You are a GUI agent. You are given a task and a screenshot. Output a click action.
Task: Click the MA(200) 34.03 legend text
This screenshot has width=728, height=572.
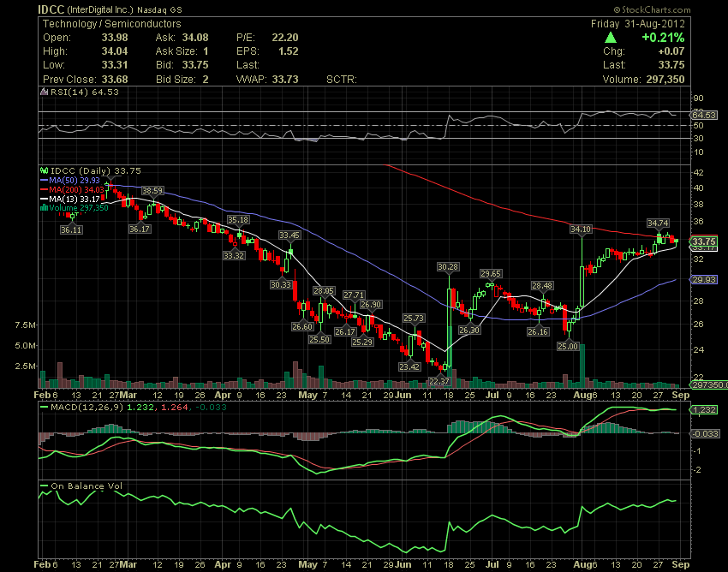coord(76,189)
